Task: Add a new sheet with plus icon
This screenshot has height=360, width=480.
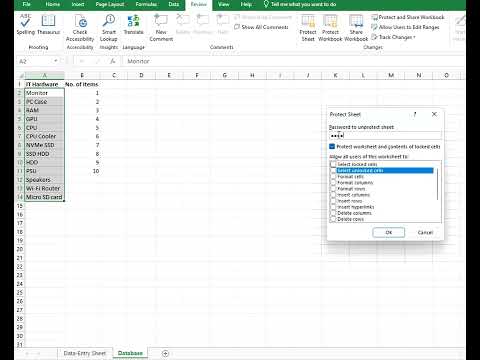Action: coord(165,353)
